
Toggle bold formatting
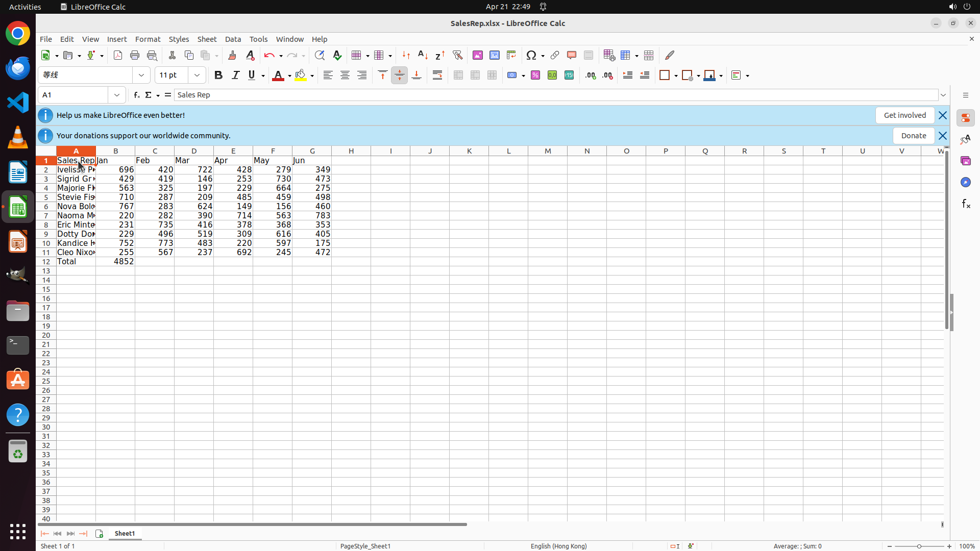(x=218, y=75)
